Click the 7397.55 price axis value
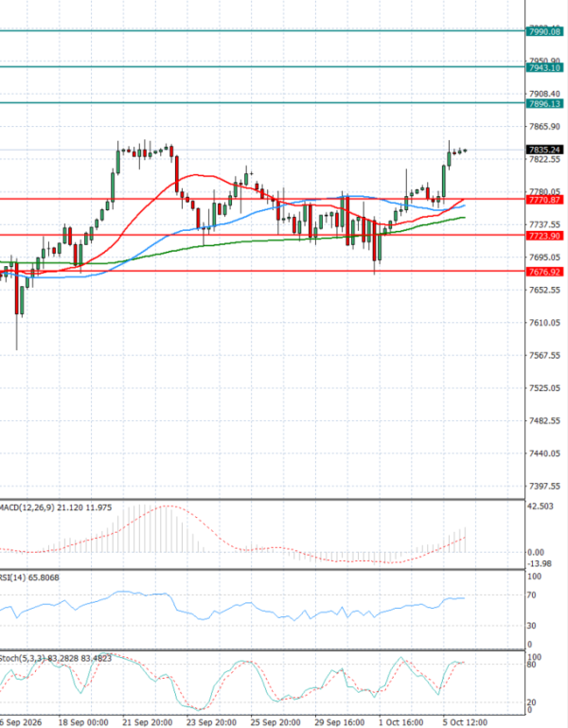Screen dimensions: 568x728 click(x=544, y=486)
